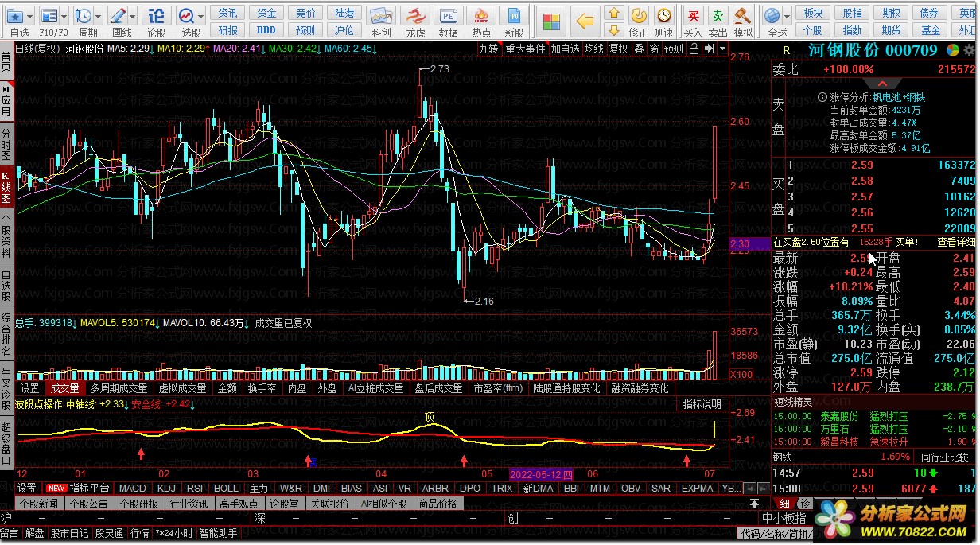Select the 画线 drawing pencil tool

coord(117,15)
